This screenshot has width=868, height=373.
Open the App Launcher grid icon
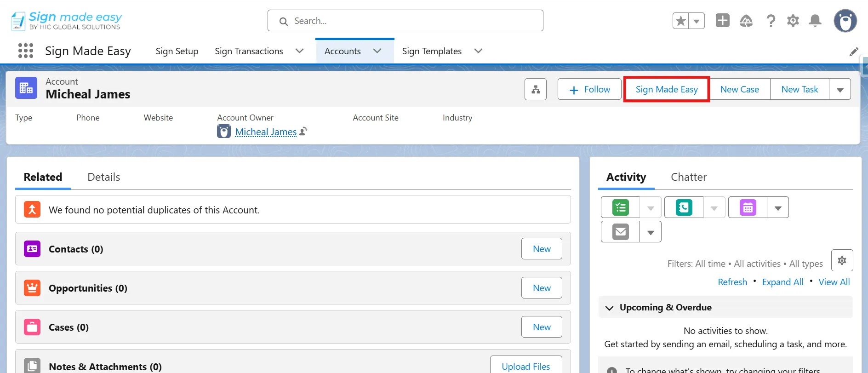(26, 51)
